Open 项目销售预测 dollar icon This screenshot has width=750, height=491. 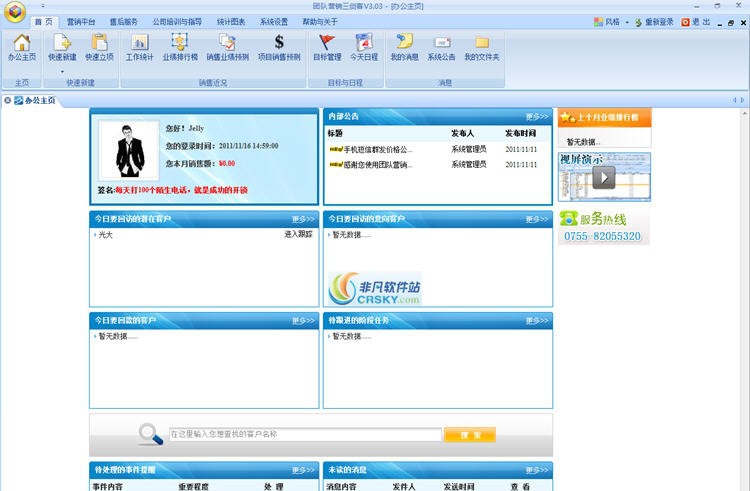coord(279,42)
